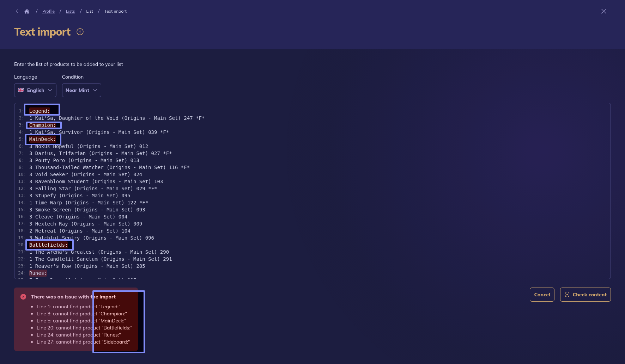Click the scan icon in Check content

click(567, 295)
